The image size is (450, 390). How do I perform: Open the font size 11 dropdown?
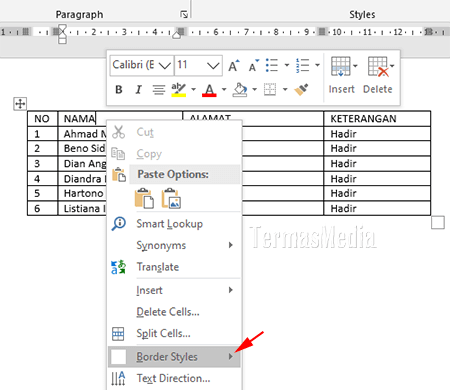click(x=213, y=65)
